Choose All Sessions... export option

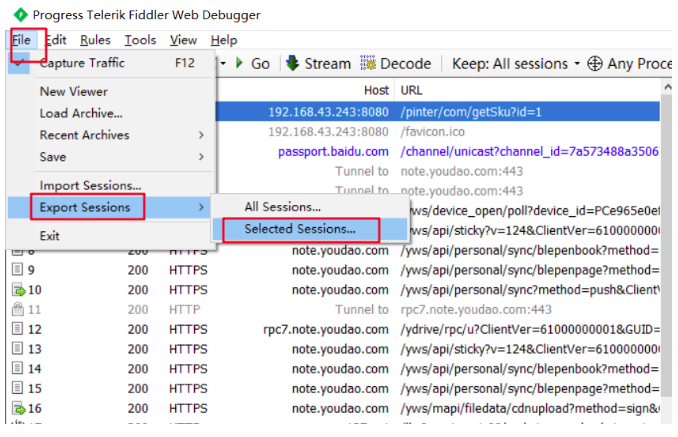click(x=310, y=207)
